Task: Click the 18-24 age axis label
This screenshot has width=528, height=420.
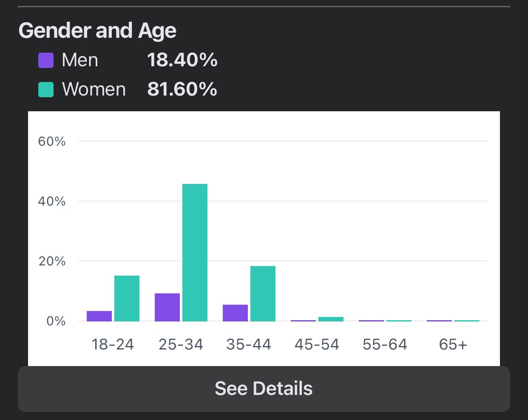Action: [x=113, y=344]
